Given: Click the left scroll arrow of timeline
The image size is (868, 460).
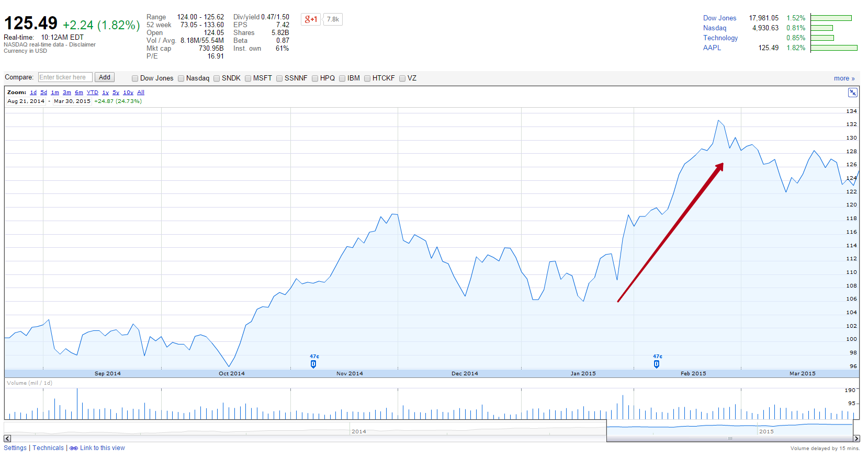Looking at the screenshot, I should click(7, 439).
